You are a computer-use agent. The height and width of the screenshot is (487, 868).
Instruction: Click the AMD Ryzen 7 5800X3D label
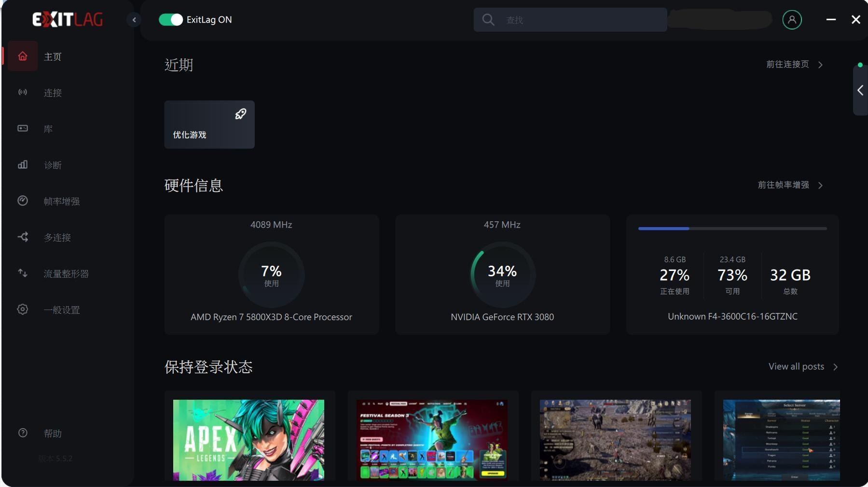click(x=271, y=317)
